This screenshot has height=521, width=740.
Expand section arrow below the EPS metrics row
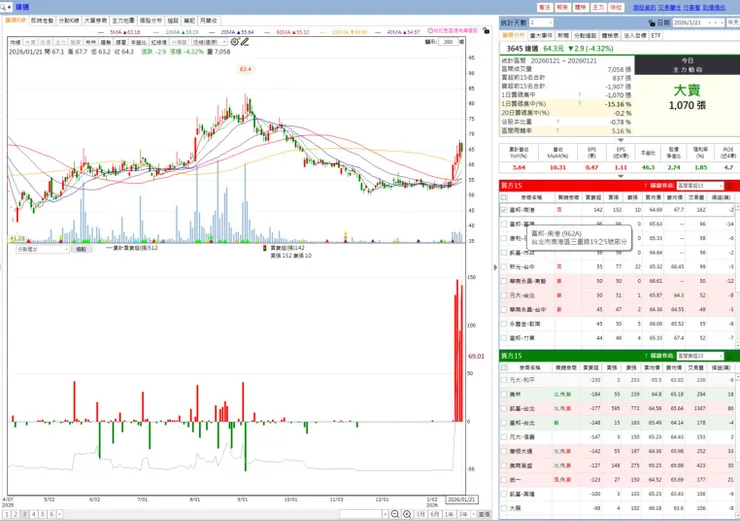click(x=621, y=176)
